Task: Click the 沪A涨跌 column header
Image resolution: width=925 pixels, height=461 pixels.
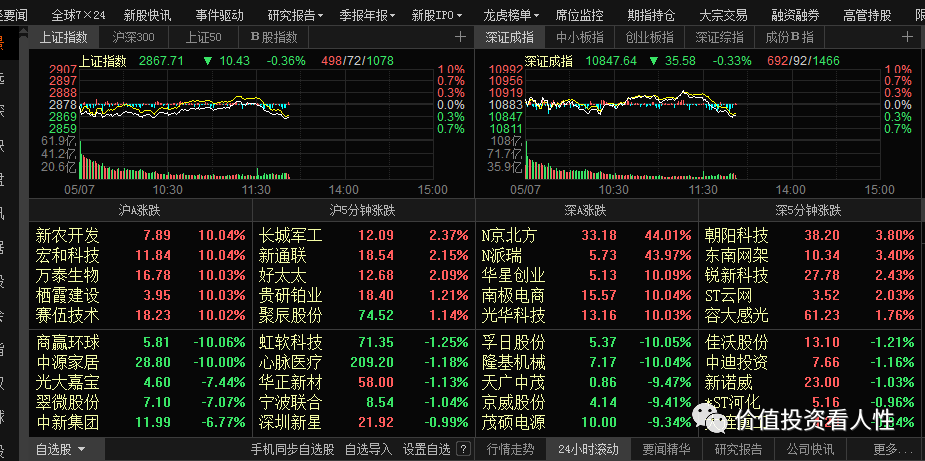Action: [140, 210]
